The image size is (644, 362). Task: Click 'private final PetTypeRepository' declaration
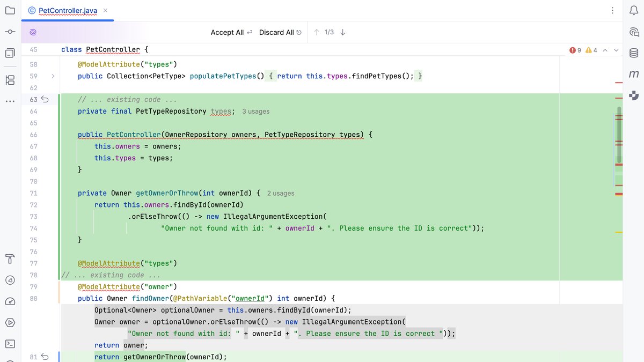(x=142, y=112)
